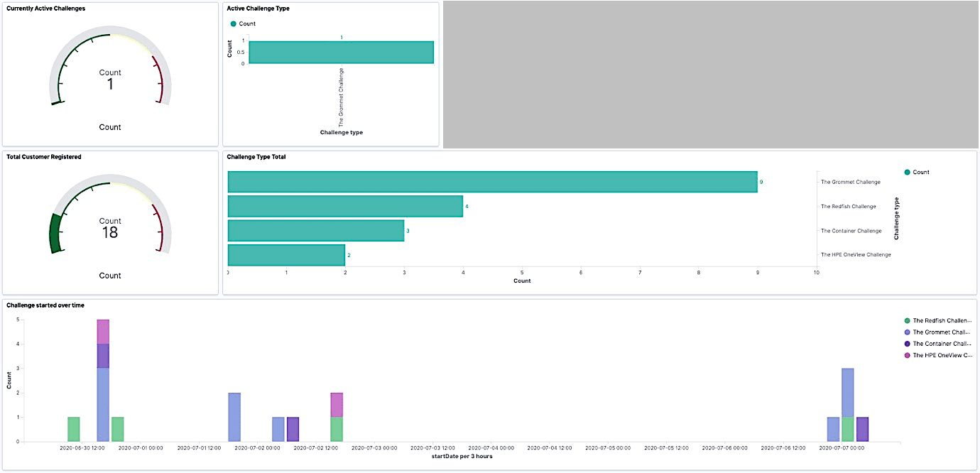This screenshot has height=473, width=980.
Task: Click the pink HPE OneView legend color dot
Action: (908, 355)
